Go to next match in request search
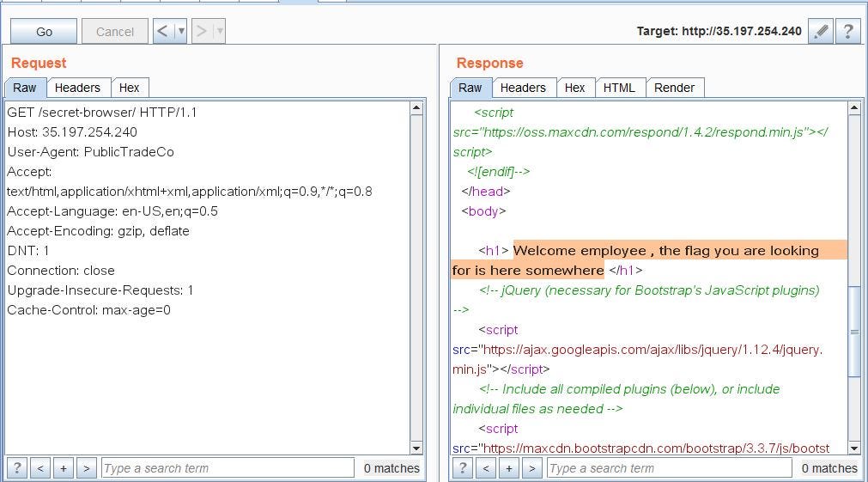This screenshot has width=868, height=482. pyautogui.click(x=87, y=468)
